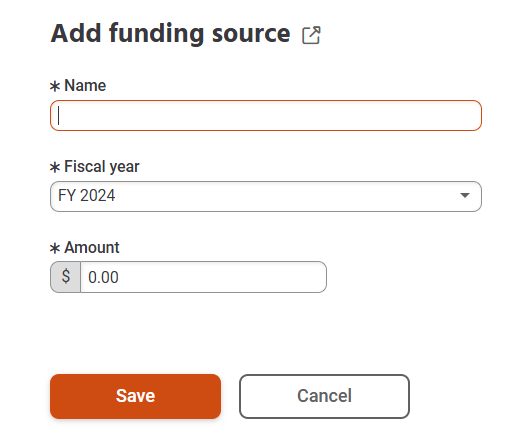518x433 pixels.
Task: Click the required asterisk next to Name
Action: (x=55, y=86)
